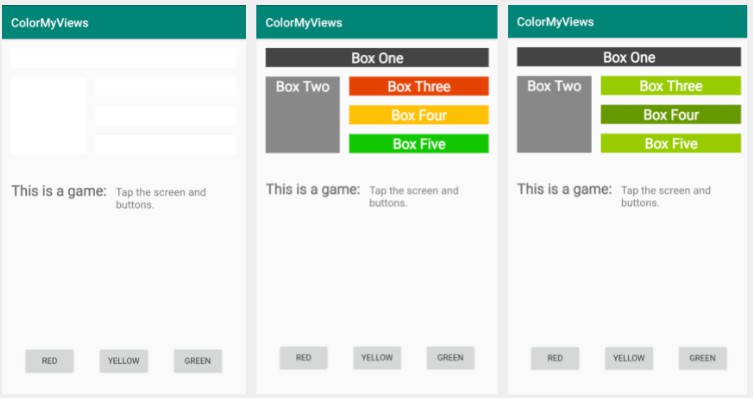Tap the blank white top box in first screen
The image size is (753, 398).
pyautogui.click(x=123, y=58)
